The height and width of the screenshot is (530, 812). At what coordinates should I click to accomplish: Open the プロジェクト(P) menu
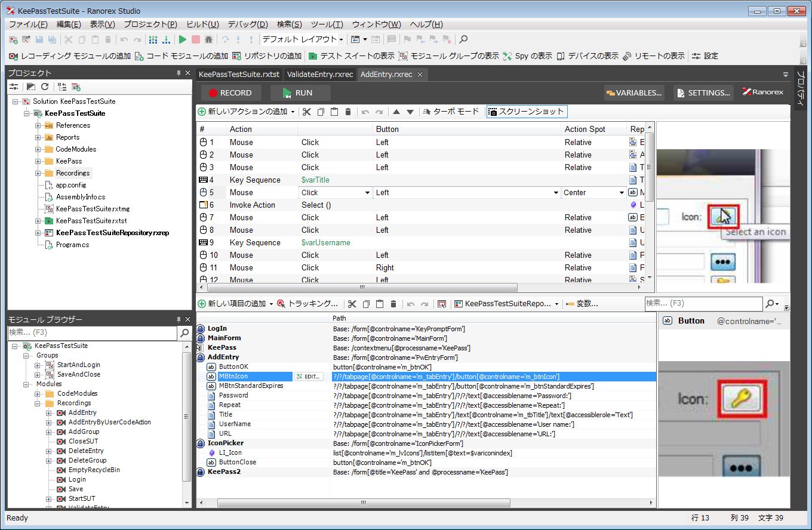click(150, 24)
